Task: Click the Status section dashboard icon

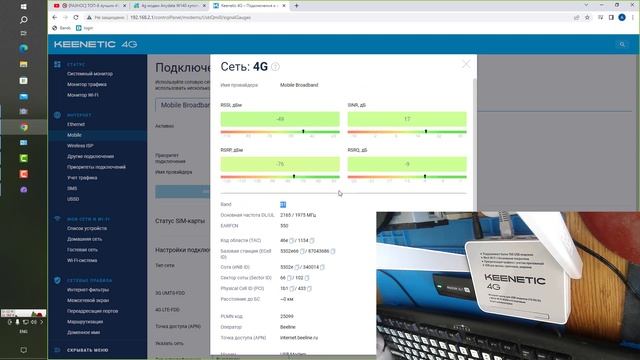Action: coord(57,64)
